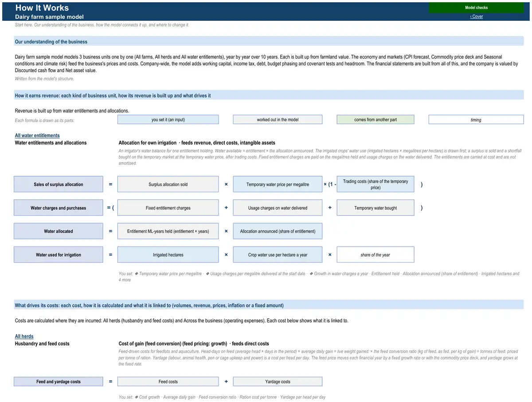The width and height of the screenshot is (532, 402).
Task: Click the "Feed and yardage costs" label box
Action: (x=59, y=382)
